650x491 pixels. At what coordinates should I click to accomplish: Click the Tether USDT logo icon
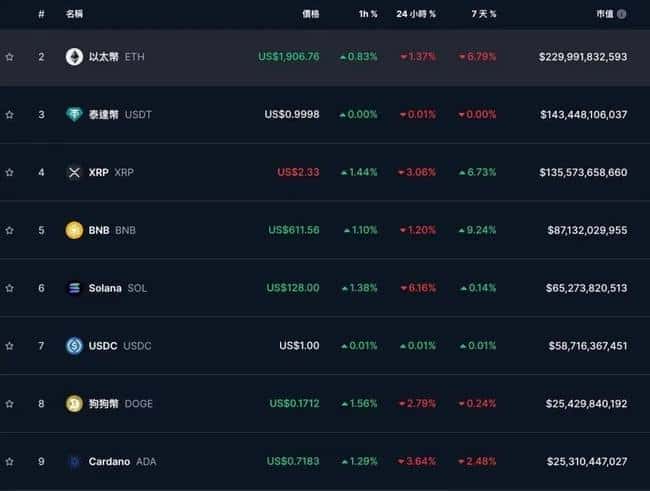(74, 115)
